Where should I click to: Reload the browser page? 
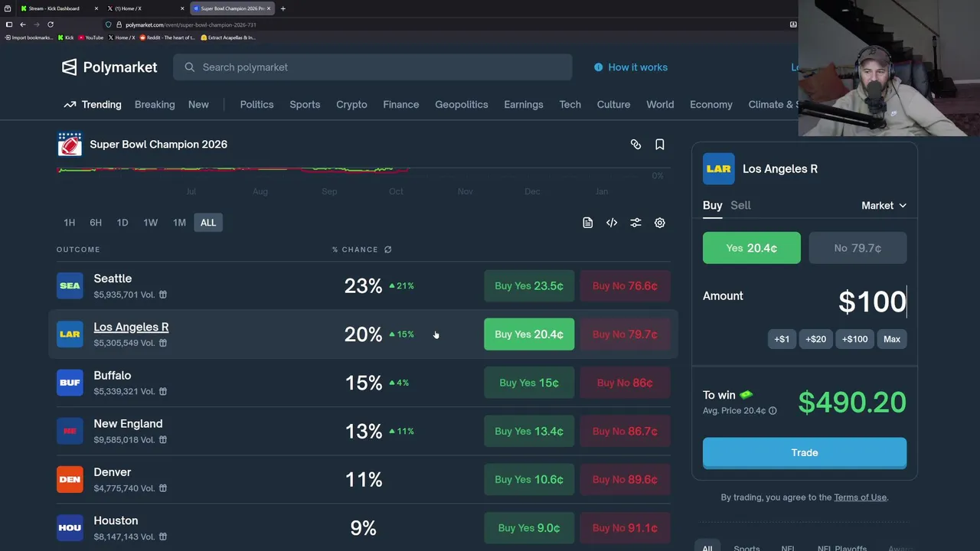[x=51, y=24]
